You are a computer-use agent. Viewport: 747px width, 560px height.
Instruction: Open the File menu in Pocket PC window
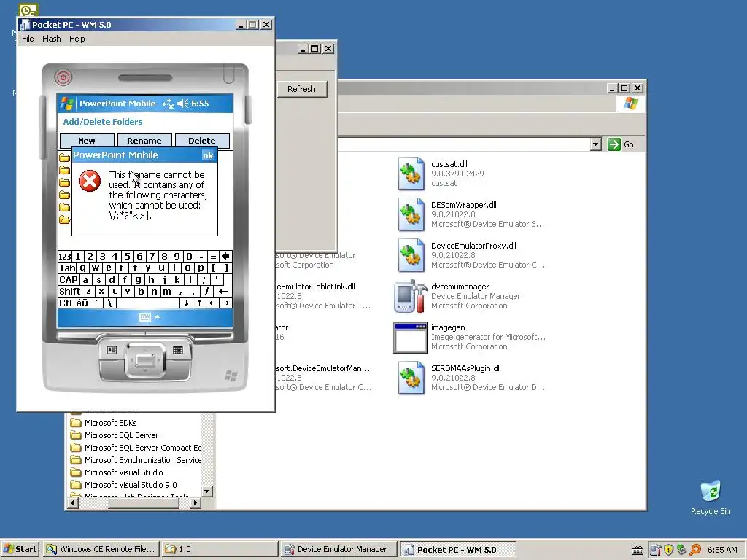click(x=28, y=39)
